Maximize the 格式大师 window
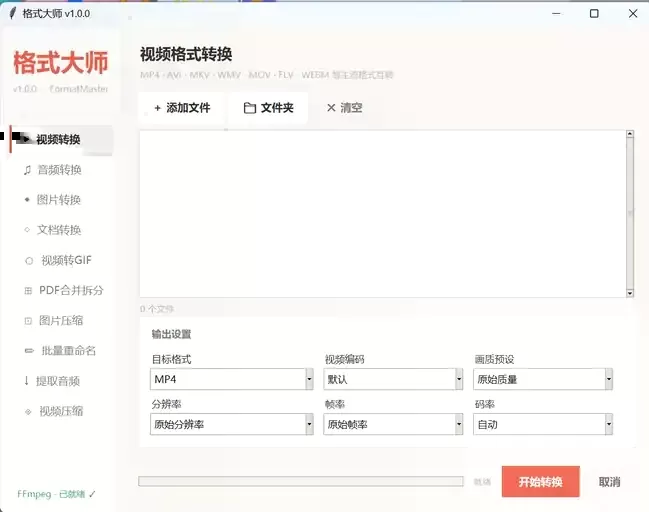 pos(594,14)
